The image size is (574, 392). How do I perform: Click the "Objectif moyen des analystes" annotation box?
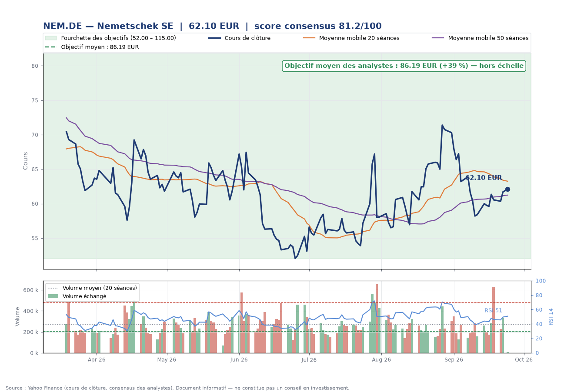coord(404,66)
